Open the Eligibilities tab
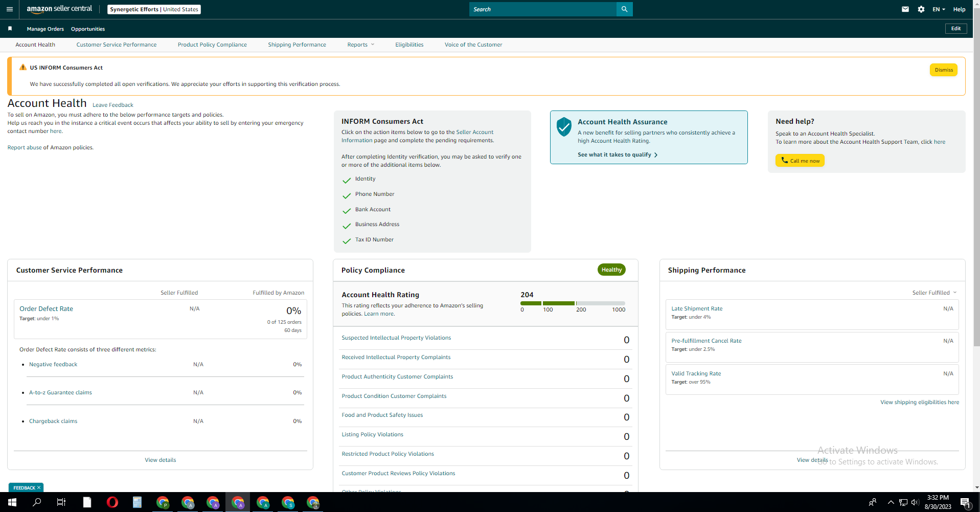Viewport: 980px width, 512px height. pyautogui.click(x=409, y=44)
